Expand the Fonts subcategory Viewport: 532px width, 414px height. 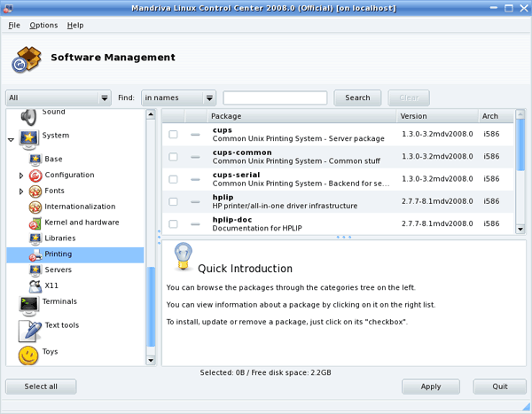[x=21, y=191]
